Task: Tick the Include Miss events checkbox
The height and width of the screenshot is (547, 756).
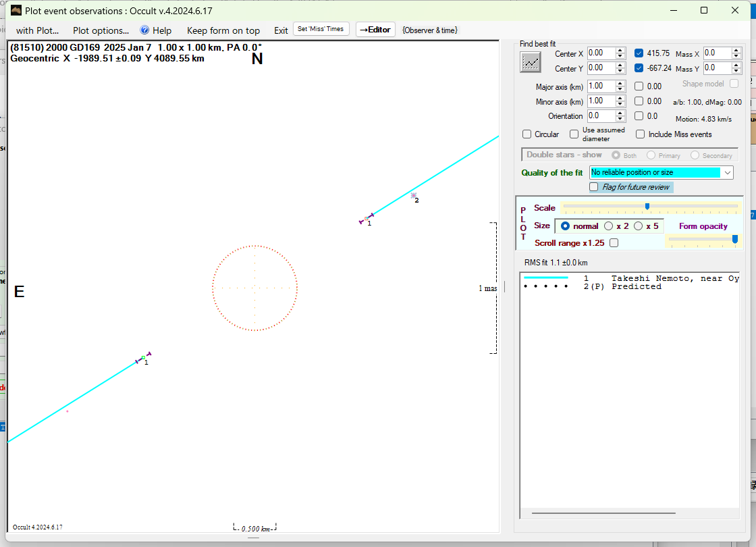Action: coord(641,134)
